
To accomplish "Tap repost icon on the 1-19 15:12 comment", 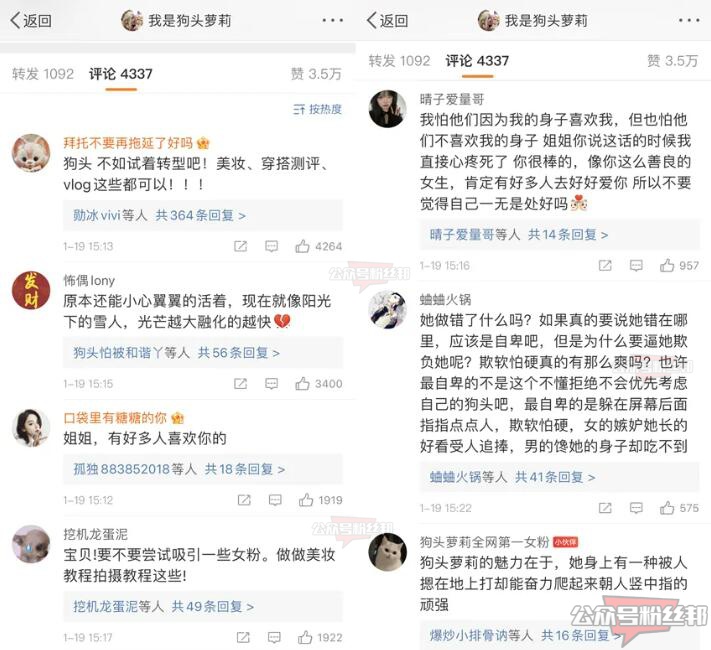I will pos(244,500).
